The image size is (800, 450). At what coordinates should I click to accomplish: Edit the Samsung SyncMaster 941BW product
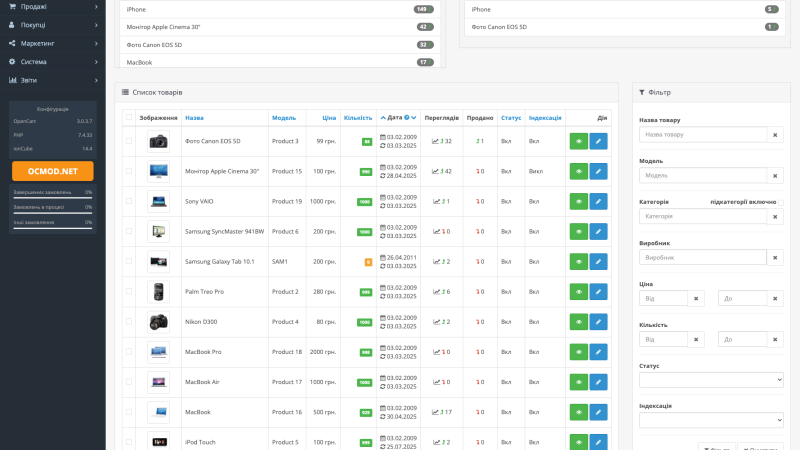(598, 232)
